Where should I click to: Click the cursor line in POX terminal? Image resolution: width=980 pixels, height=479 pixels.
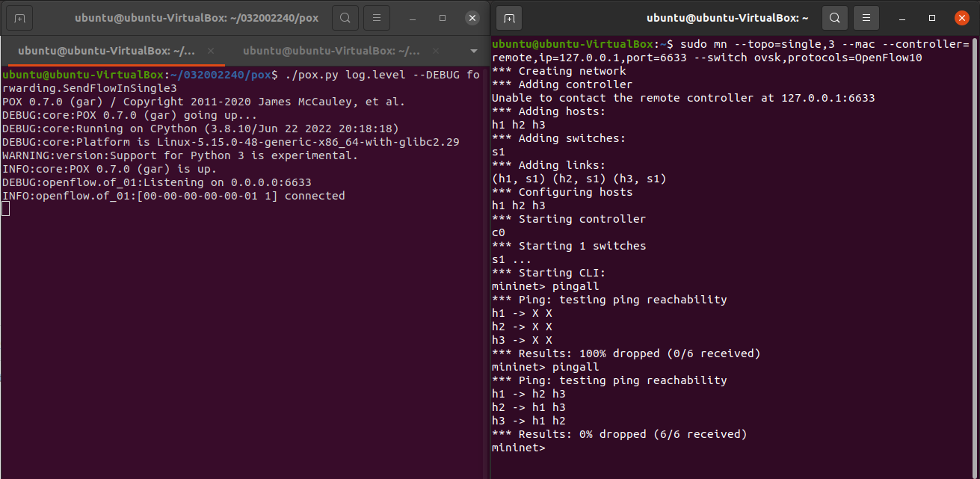(6, 209)
